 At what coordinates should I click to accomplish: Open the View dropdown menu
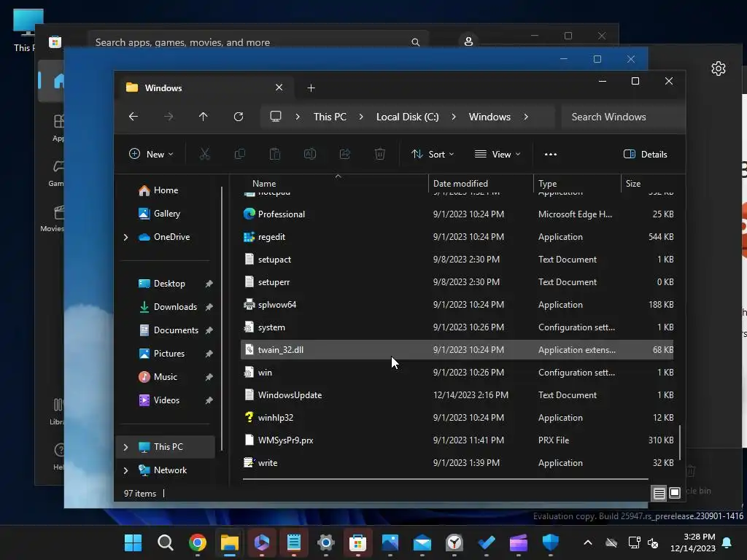[x=498, y=154]
